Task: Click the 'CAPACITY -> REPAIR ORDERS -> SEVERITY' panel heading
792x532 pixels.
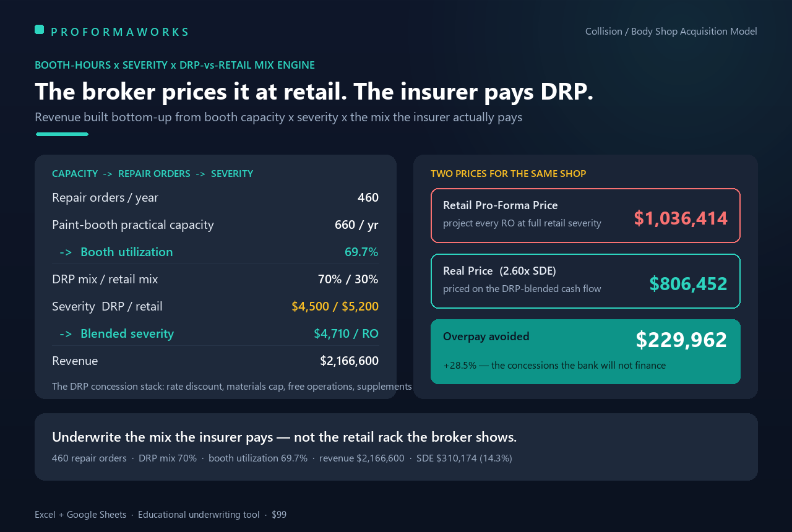Action: point(152,174)
